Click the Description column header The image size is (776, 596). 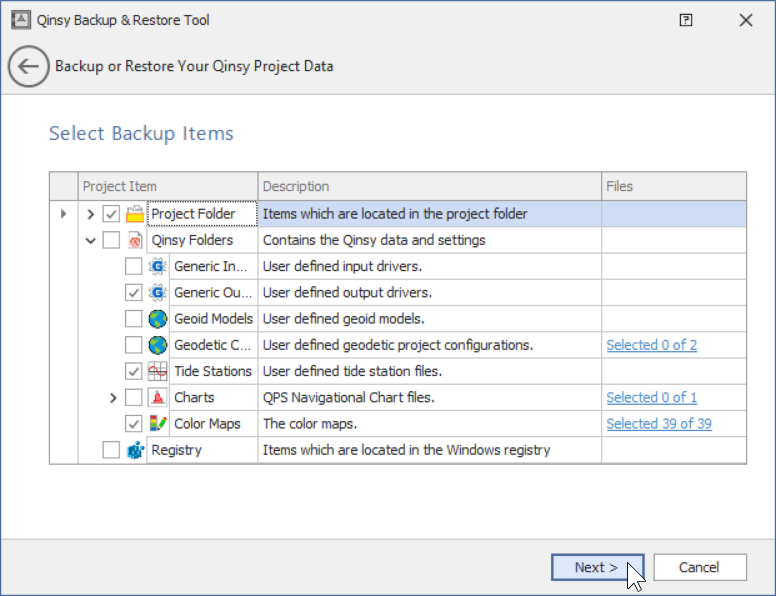(430, 186)
